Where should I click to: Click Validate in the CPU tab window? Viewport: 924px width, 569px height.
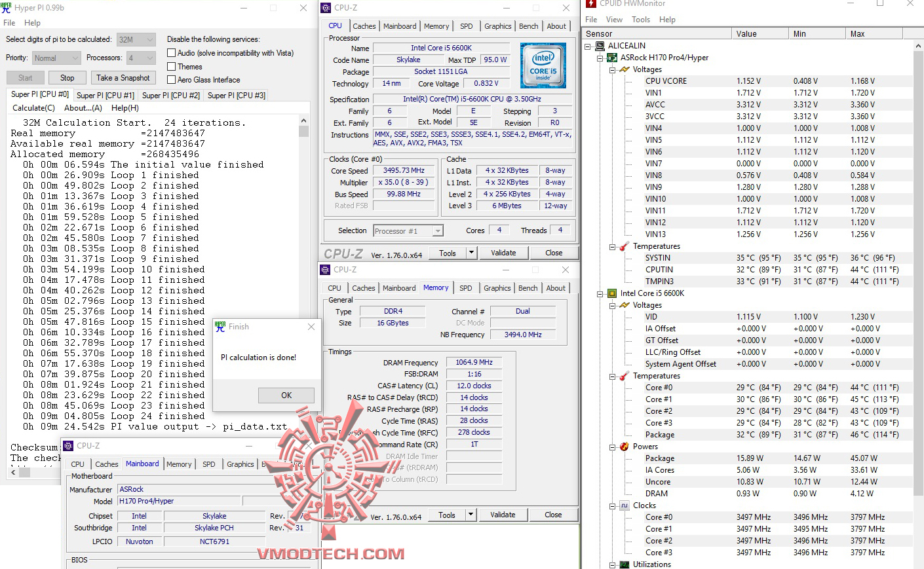(503, 253)
